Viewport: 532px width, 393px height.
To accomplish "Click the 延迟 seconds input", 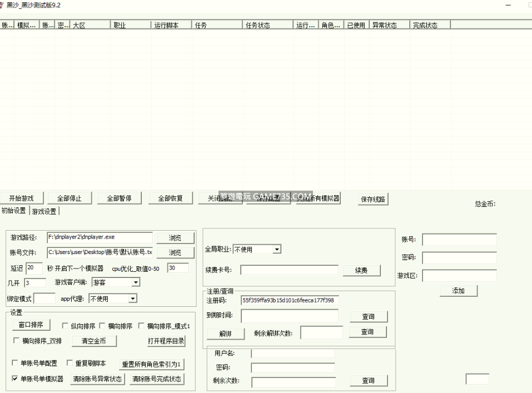I will (x=34, y=268).
